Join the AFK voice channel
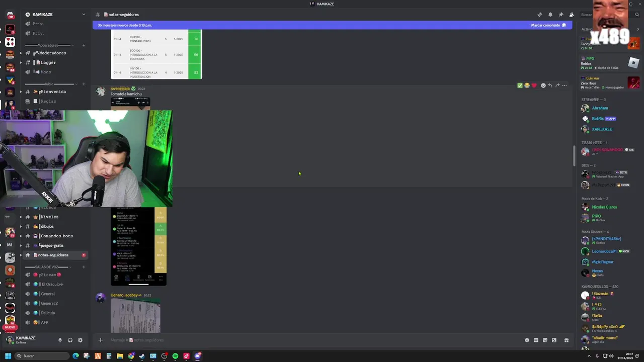This screenshot has width=644, height=362. [55, 323]
